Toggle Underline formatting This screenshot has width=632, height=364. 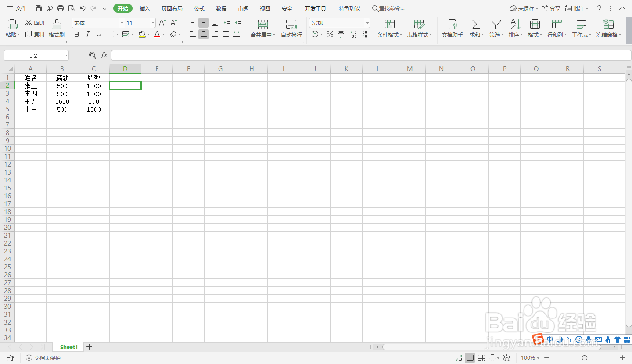[x=99, y=34]
